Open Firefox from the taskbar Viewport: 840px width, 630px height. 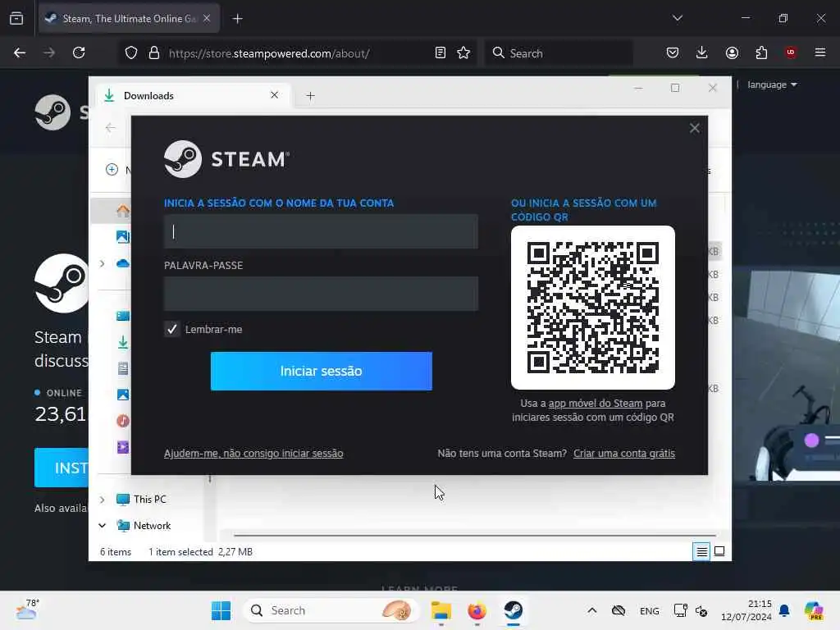477,610
